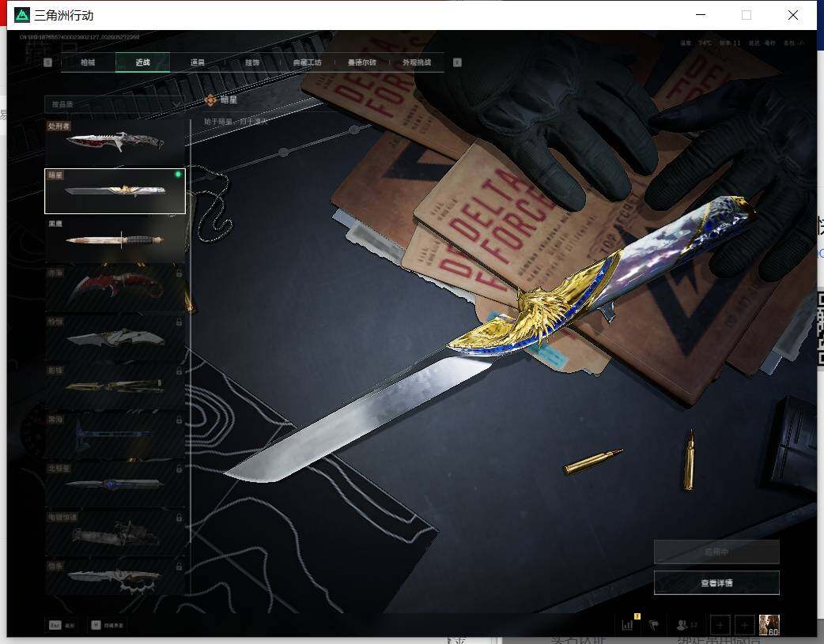Select the locked red karambit skin

pos(115,289)
